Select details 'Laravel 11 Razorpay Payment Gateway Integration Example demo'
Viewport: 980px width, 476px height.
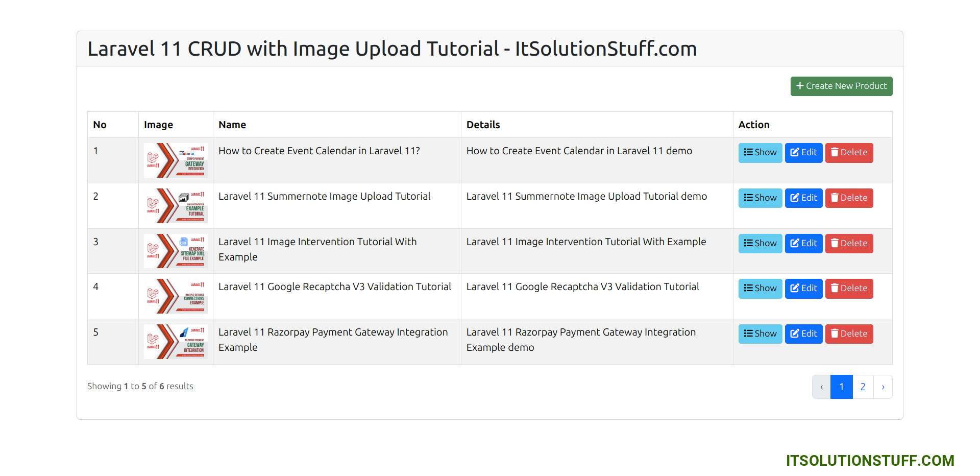click(x=581, y=340)
